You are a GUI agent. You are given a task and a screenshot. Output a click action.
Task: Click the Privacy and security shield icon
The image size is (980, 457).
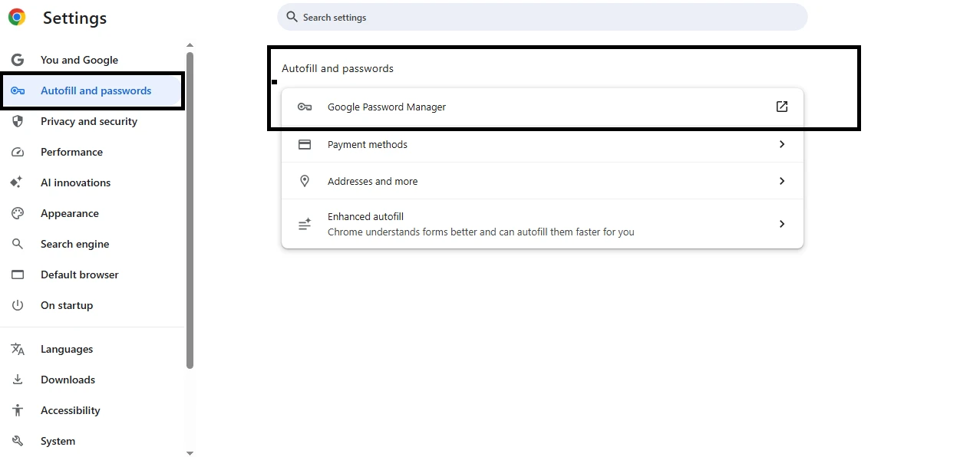click(17, 121)
